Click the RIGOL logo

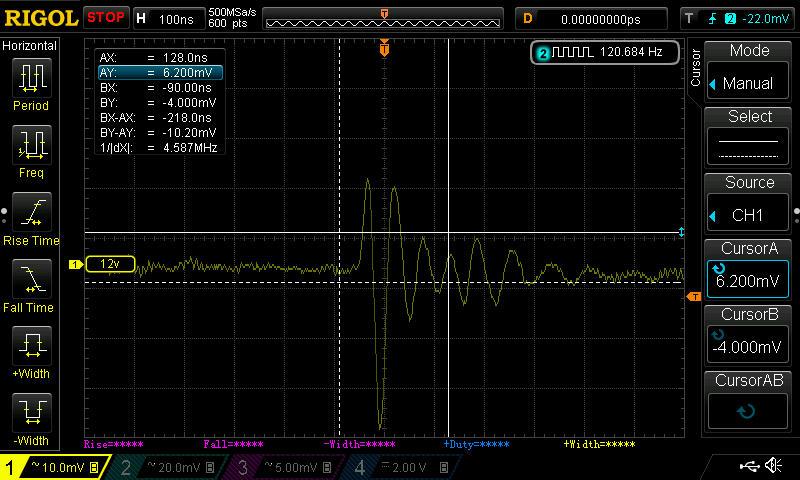tap(41, 18)
